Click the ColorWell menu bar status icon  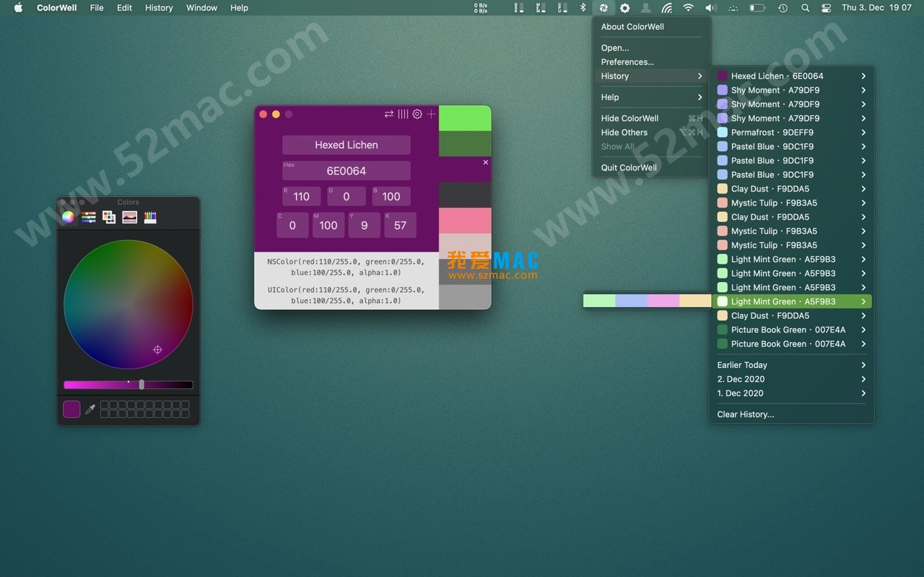click(603, 8)
